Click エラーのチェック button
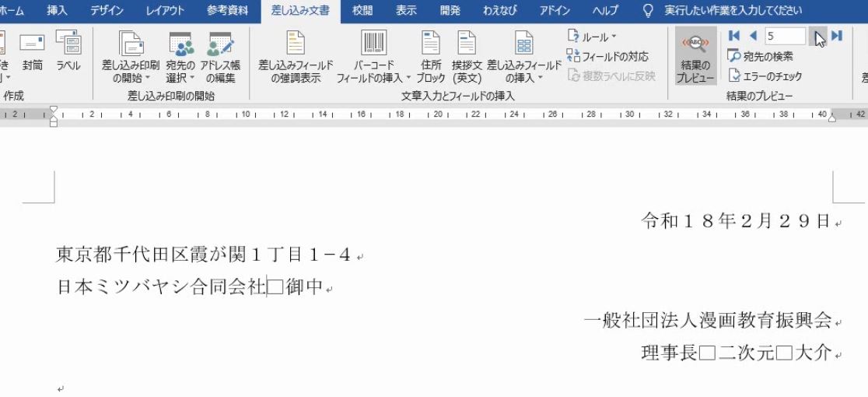 coord(765,76)
